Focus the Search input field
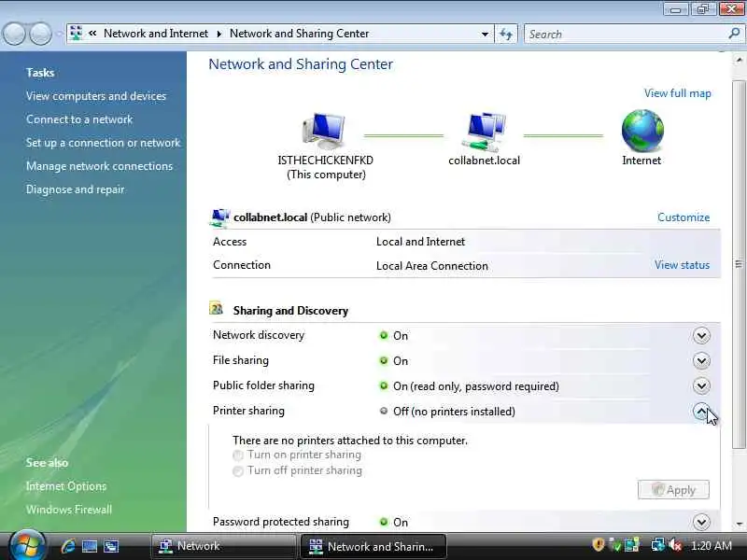 627,34
